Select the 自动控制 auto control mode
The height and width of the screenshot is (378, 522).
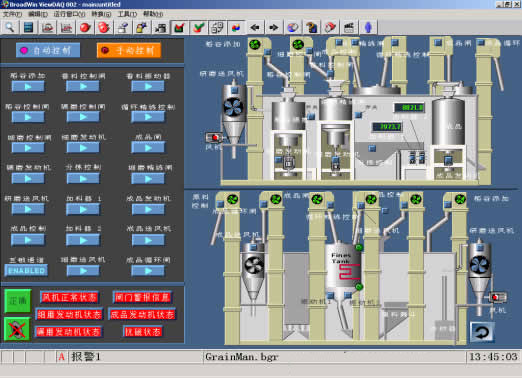pyautogui.click(x=48, y=50)
